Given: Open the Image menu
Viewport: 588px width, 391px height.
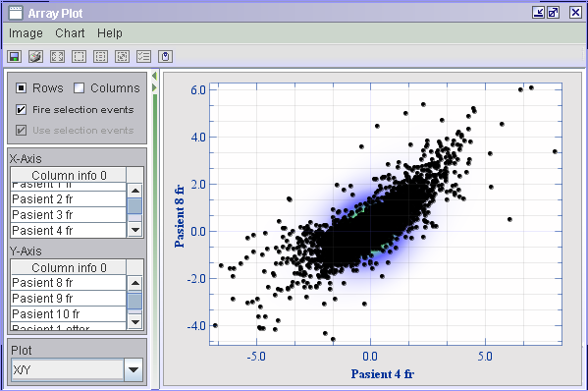Looking at the screenshot, I should pos(26,33).
